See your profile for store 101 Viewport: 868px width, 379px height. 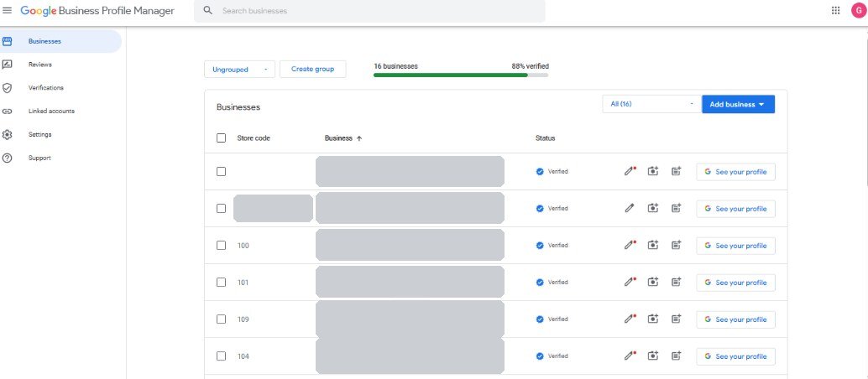(x=735, y=283)
